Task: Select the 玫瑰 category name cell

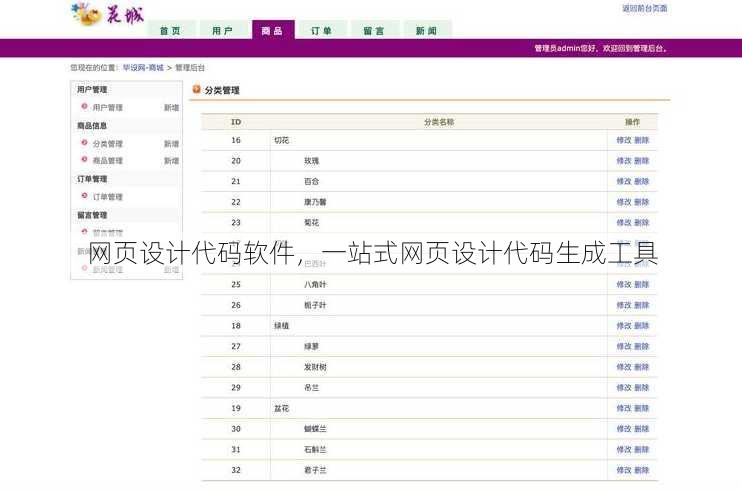Action: 439,161
